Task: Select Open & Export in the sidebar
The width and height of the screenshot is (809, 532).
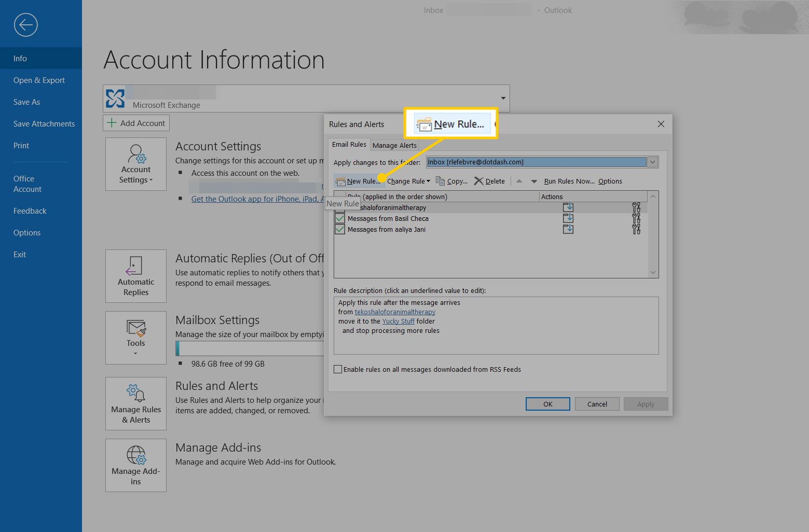Action: pyautogui.click(x=41, y=80)
